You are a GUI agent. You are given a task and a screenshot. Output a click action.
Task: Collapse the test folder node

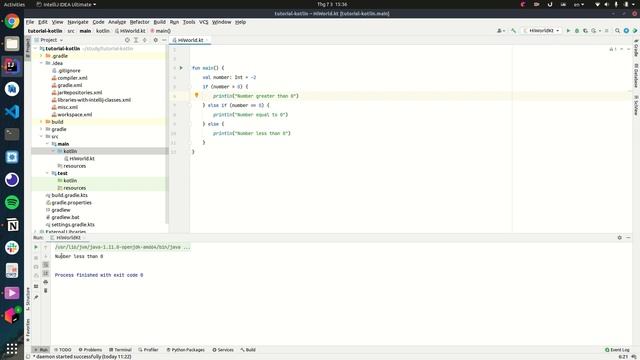47,173
